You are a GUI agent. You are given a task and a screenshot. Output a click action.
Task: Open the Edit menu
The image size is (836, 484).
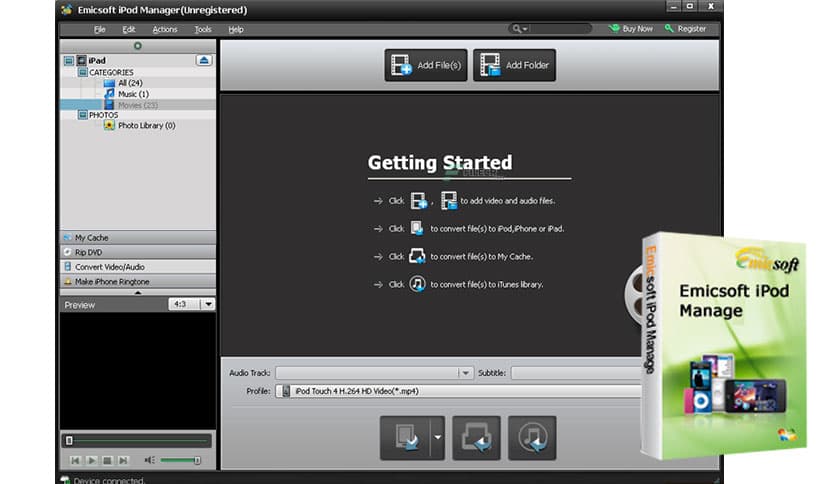(x=128, y=29)
